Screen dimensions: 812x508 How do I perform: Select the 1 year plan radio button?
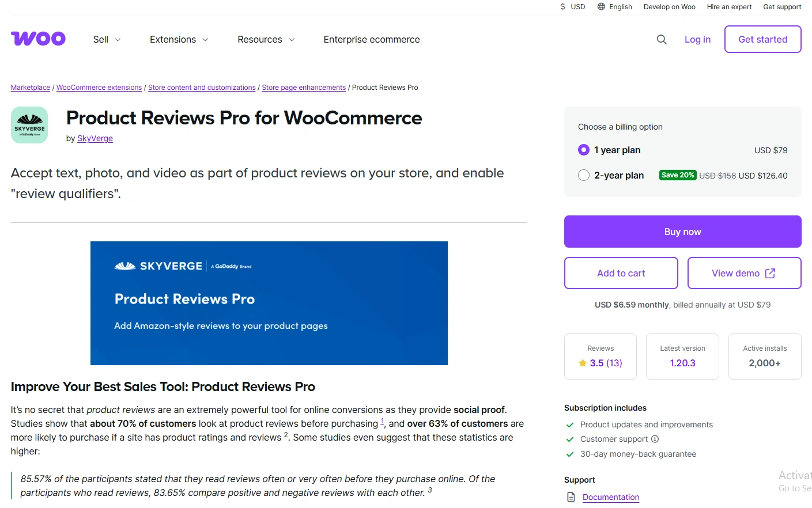coord(583,150)
